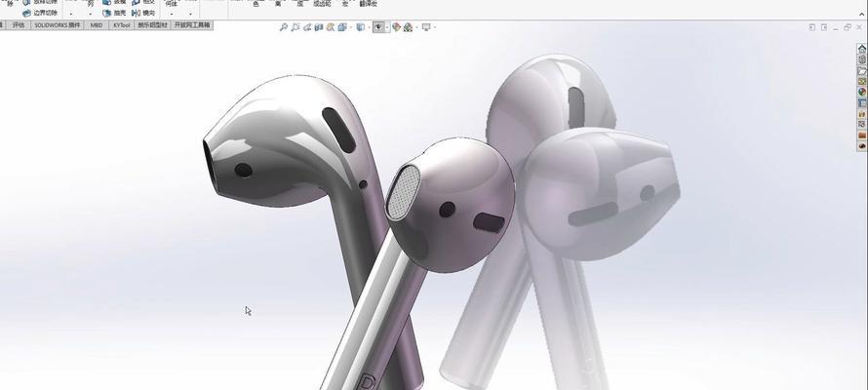Open Custom Properties icon in task pane

click(862, 103)
